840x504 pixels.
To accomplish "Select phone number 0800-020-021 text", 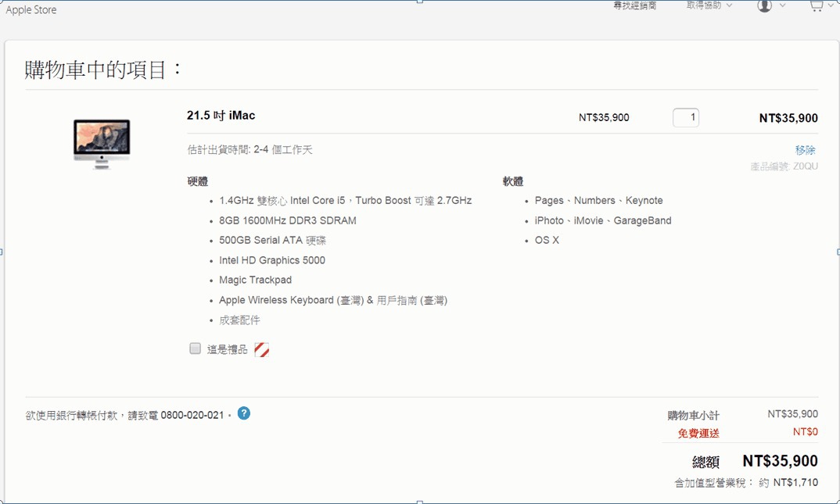I will coord(192,415).
